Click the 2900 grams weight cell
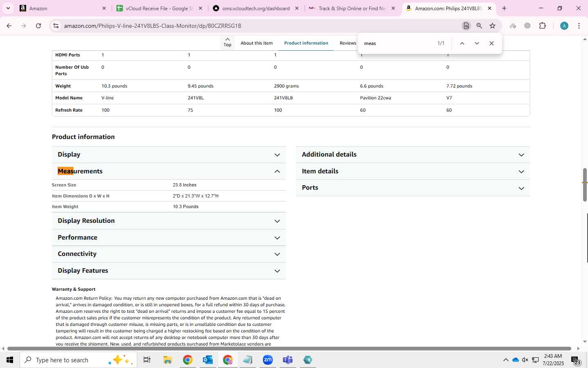This screenshot has height=368, width=588. (286, 86)
